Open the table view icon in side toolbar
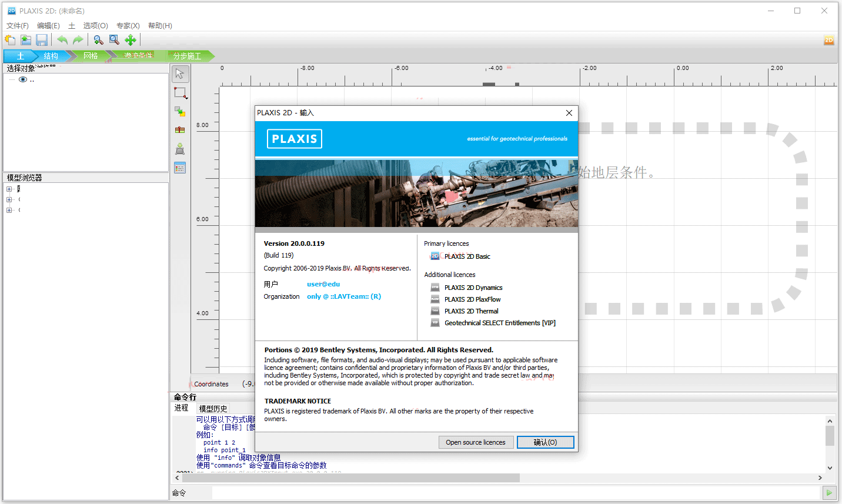Viewport: 842px width, 504px height. (x=180, y=168)
